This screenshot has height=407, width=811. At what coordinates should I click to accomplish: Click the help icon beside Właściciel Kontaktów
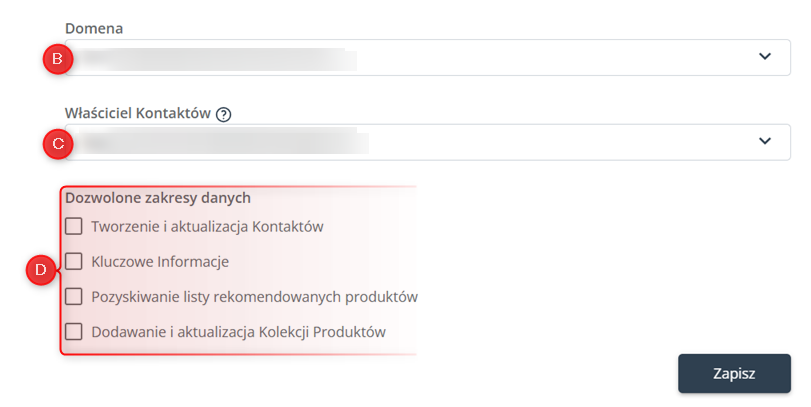223,114
